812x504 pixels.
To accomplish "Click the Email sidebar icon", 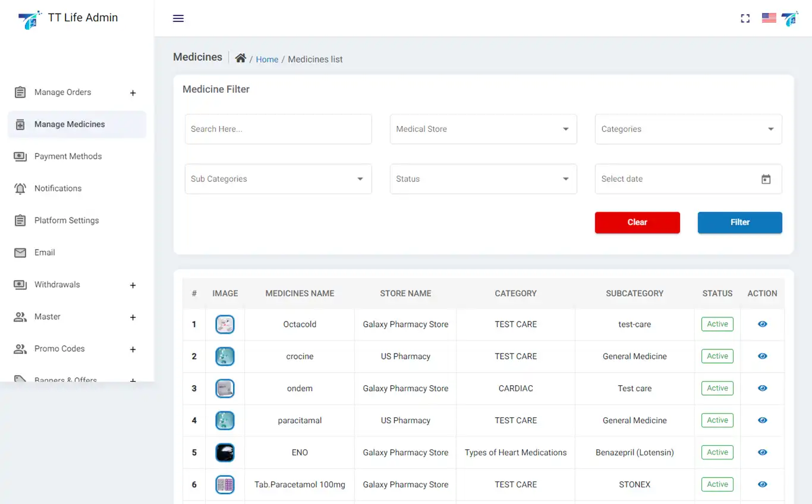I will 21,253.
